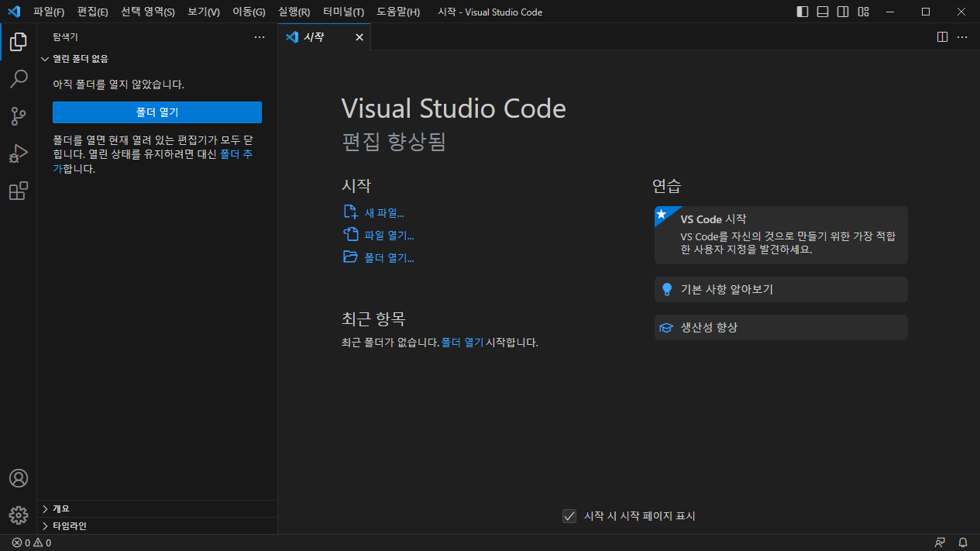
Task: Open the 생산성 향상 walkthrough
Action: click(x=781, y=327)
